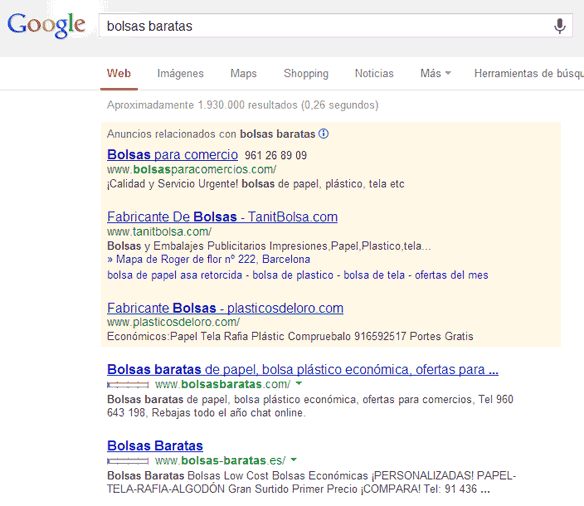Viewport: 584px width, 506px height.
Task: Click the 'ofertas del mes' sitelink
Action: pyautogui.click(x=451, y=275)
